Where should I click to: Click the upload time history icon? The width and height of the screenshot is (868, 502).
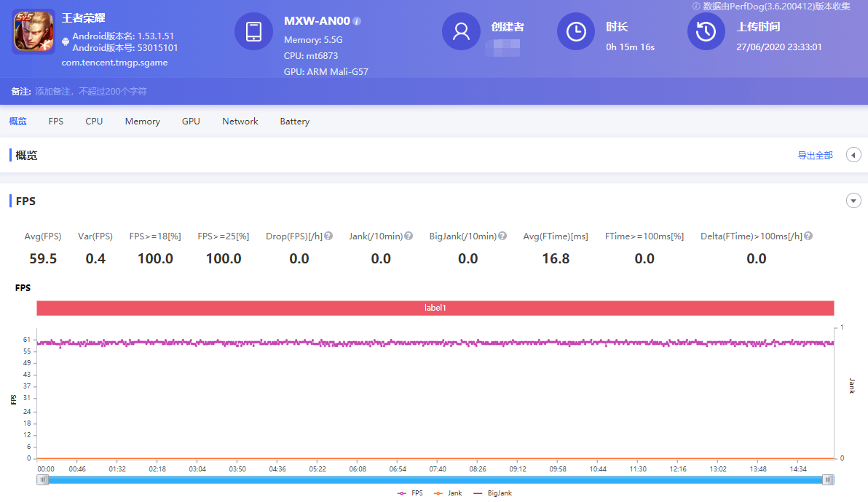[706, 32]
